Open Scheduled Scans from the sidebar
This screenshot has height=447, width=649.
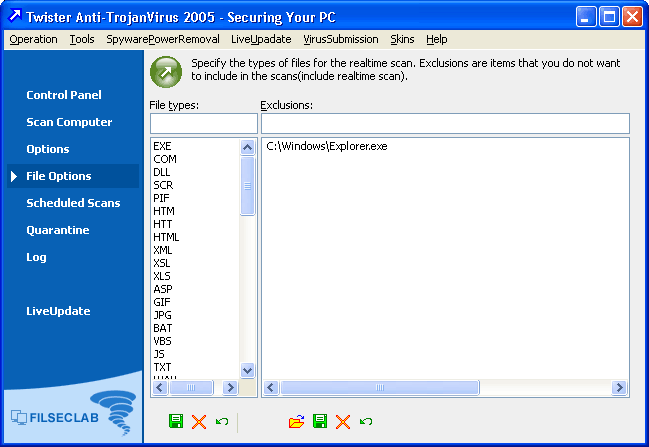73,203
